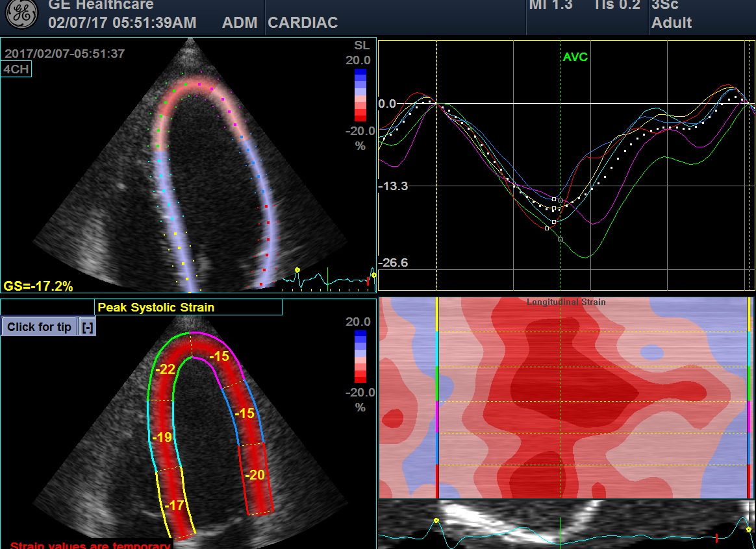Select the -20 segment in red outline
Image resolution: width=756 pixels, height=549 pixels.
(x=255, y=475)
